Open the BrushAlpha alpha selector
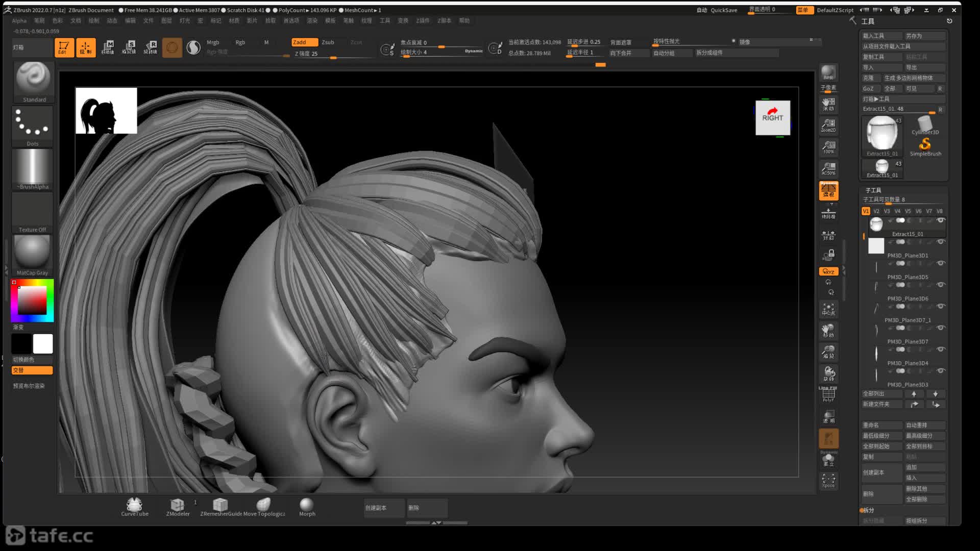Screen dimensions: 980x551 coord(33,169)
